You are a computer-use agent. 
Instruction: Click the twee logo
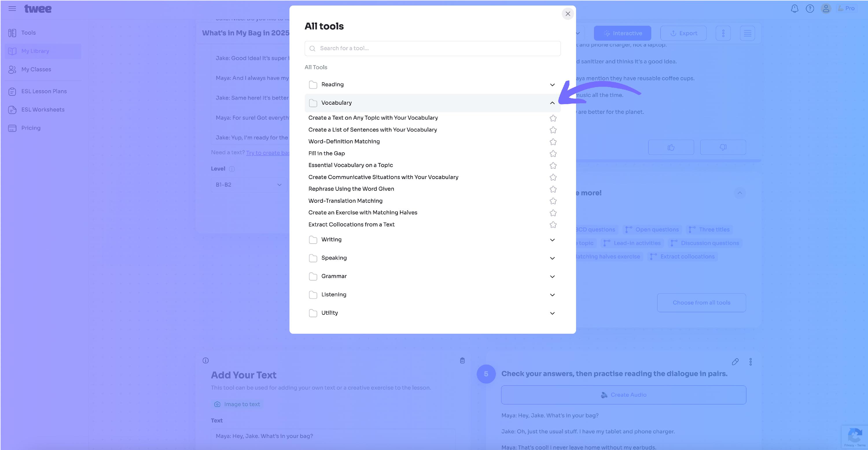pos(38,9)
